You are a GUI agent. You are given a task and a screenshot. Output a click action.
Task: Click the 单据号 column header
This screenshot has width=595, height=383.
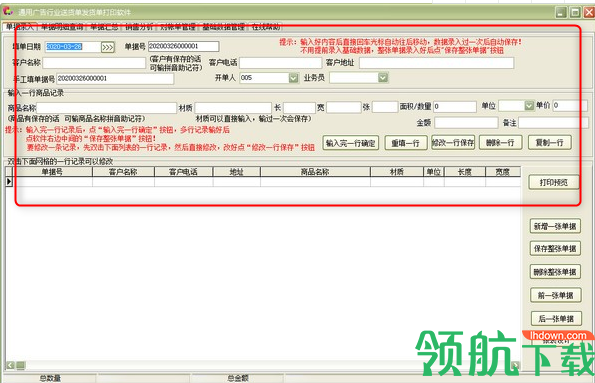pyautogui.click(x=52, y=172)
